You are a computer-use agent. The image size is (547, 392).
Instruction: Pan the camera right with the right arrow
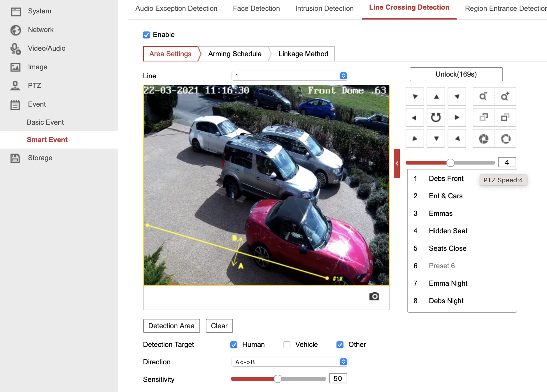[457, 117]
